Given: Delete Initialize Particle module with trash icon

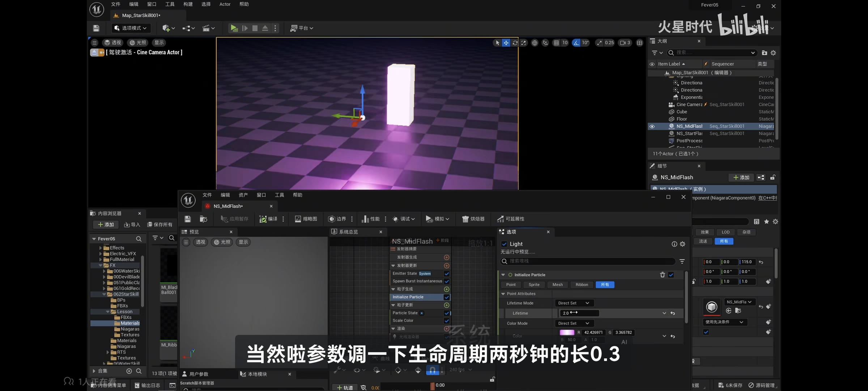Looking at the screenshot, I should (x=662, y=275).
